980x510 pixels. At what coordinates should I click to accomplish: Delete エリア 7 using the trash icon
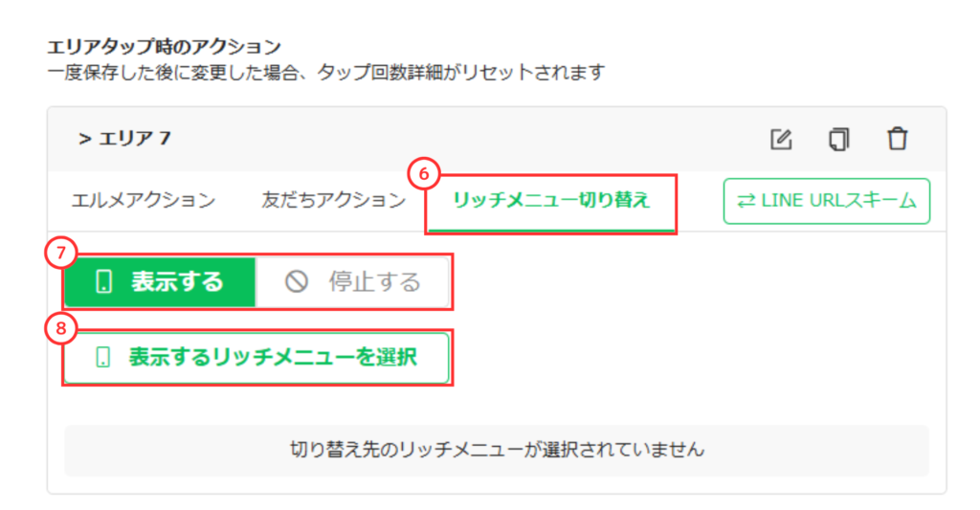[897, 139]
